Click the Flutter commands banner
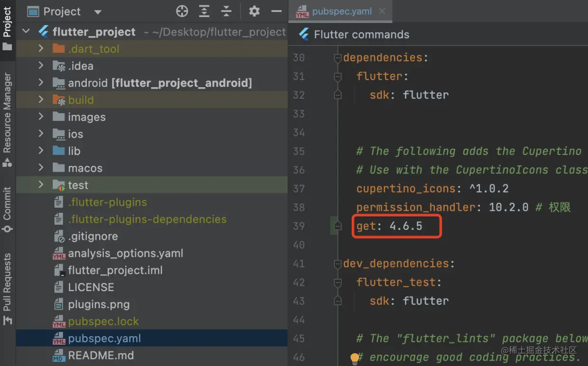This screenshot has height=366, width=588. [x=355, y=35]
